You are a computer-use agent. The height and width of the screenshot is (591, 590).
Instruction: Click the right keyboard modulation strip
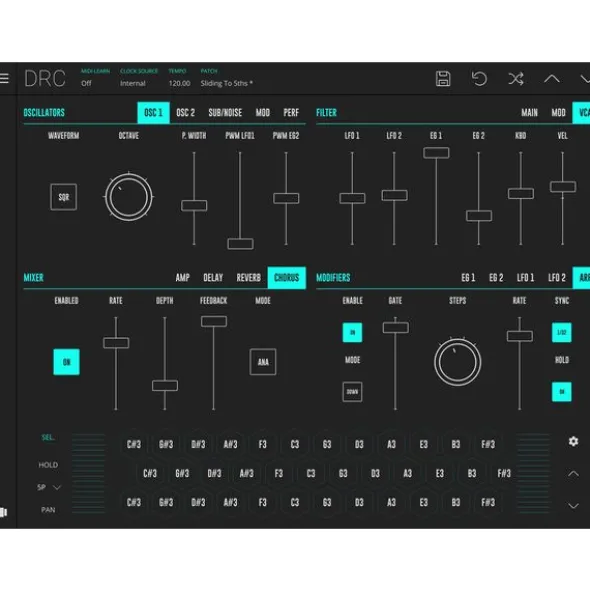click(533, 474)
